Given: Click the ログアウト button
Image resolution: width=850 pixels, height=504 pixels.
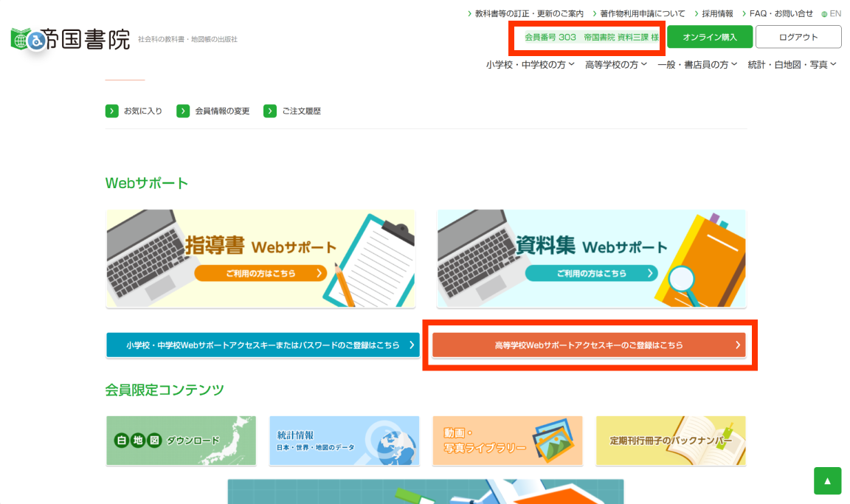Looking at the screenshot, I should [x=798, y=37].
